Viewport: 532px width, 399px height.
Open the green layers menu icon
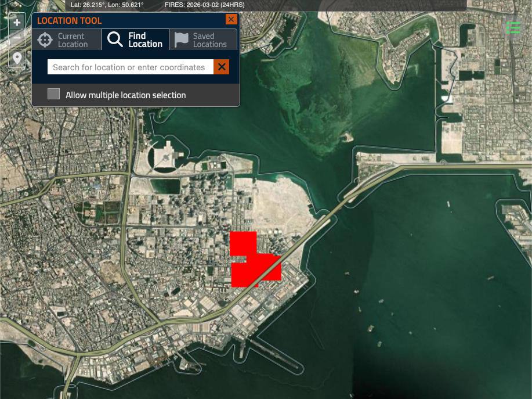pos(513,27)
